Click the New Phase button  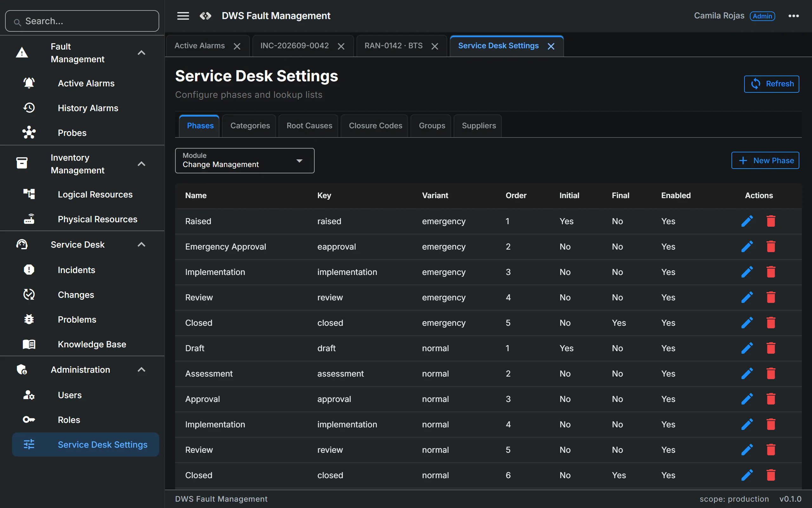coord(765,161)
